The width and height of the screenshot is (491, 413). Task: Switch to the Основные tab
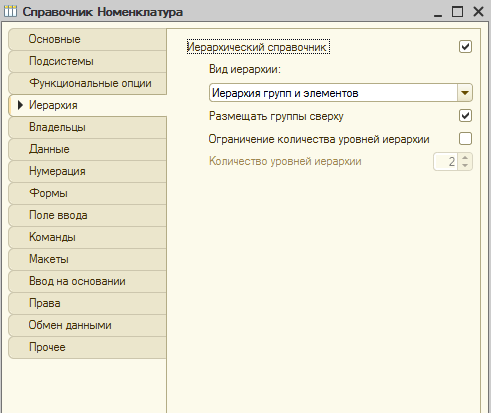[x=87, y=39]
